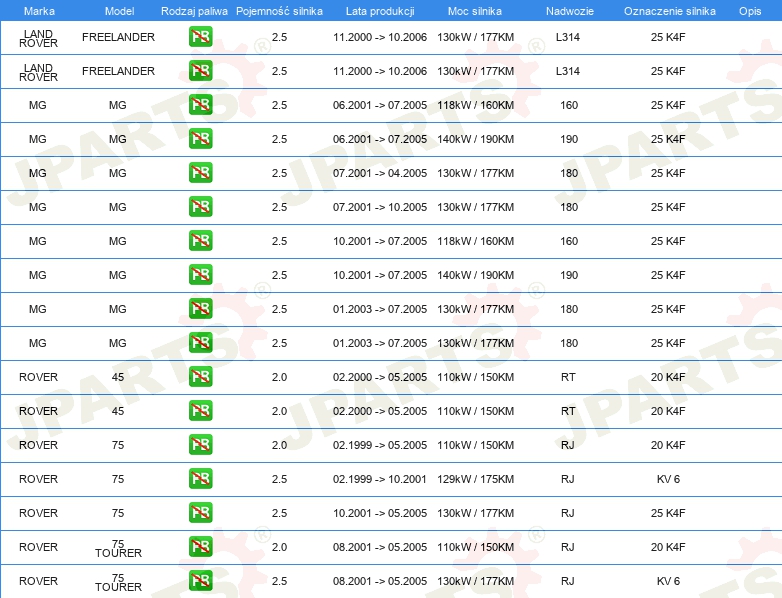Click body '160' in MG 06.2001 row

(x=569, y=105)
